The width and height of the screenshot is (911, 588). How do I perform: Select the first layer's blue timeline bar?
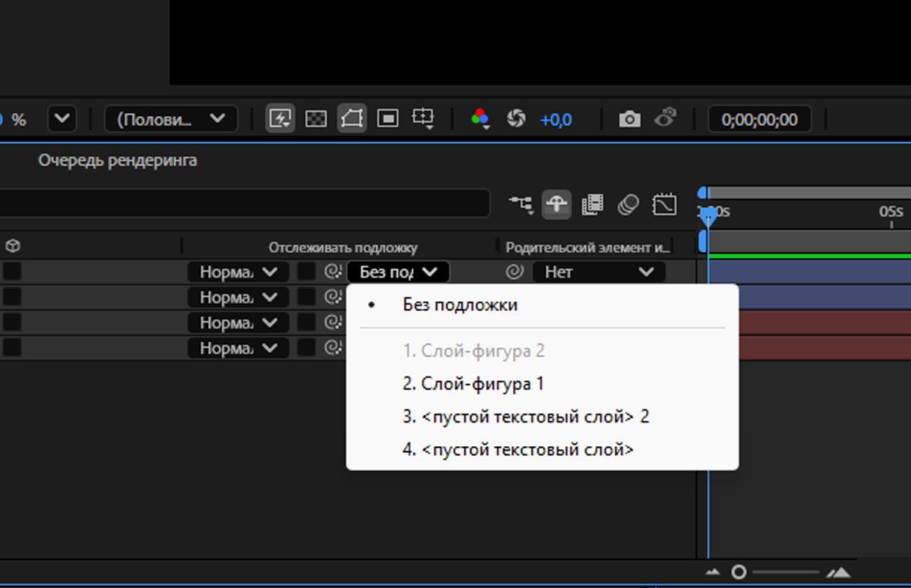coord(809,272)
